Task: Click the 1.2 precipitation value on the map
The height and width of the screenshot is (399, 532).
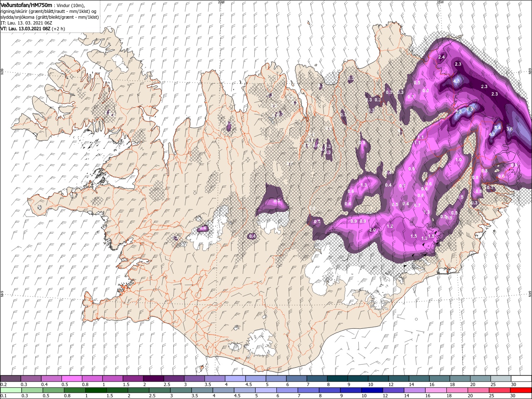Action: [x=390, y=227]
